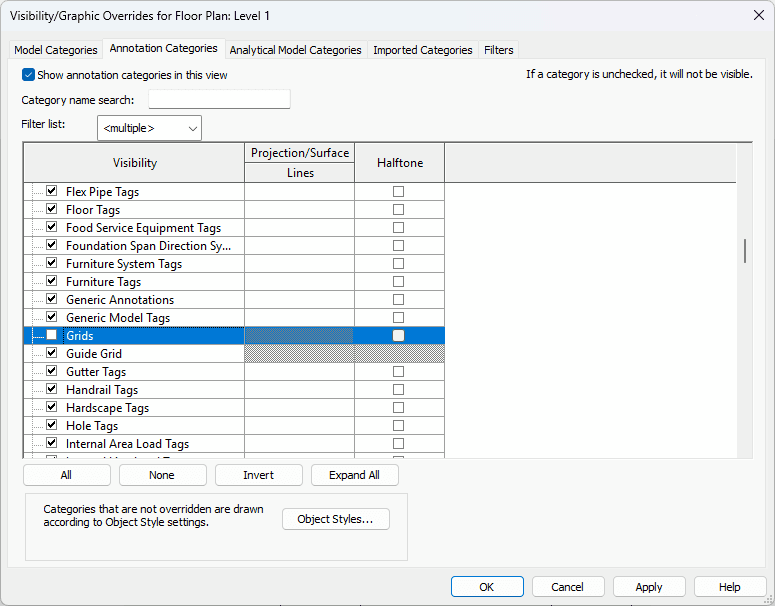
Task: Toggle Gutter Tags visibility checkbox
Action: [x=52, y=371]
